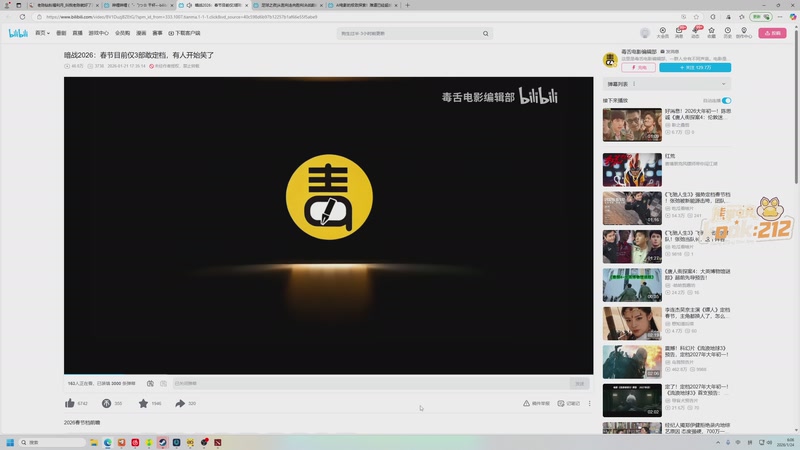Open the bilibili logo home link
The width and height of the screenshot is (800, 450).
[x=18, y=33]
